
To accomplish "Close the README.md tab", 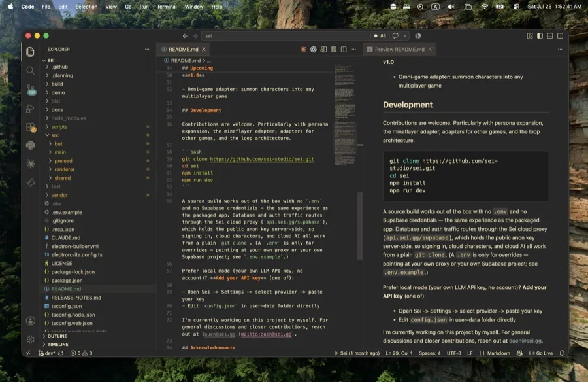I will click(x=204, y=49).
